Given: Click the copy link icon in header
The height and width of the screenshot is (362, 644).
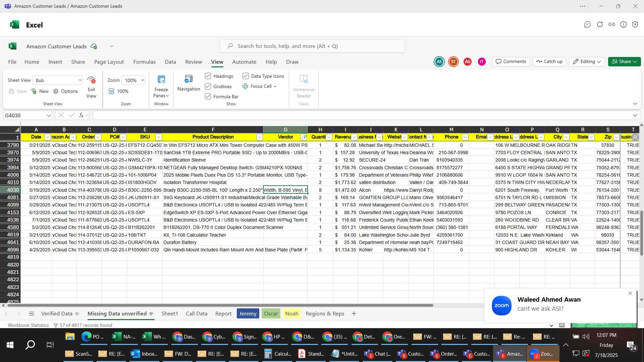Looking at the screenshot, I should coord(612,24).
